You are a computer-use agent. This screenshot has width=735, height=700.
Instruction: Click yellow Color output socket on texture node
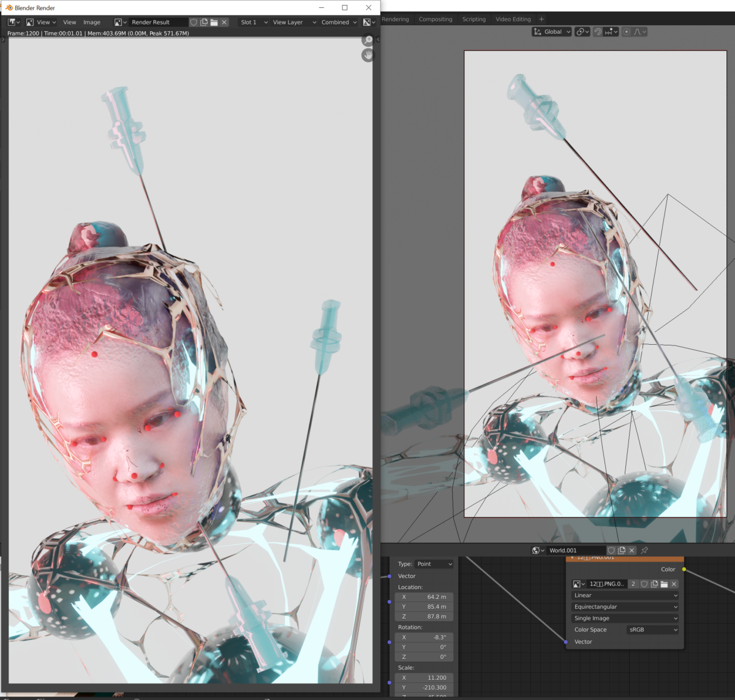(684, 569)
